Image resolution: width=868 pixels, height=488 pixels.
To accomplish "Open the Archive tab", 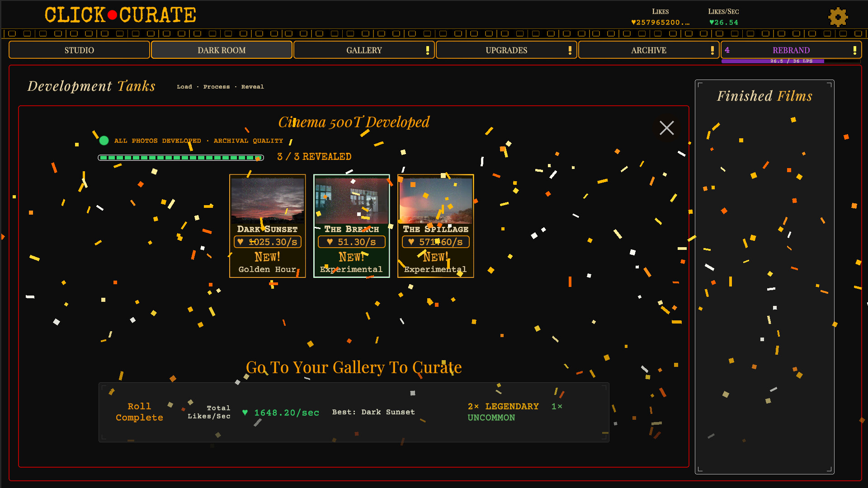I will [648, 50].
